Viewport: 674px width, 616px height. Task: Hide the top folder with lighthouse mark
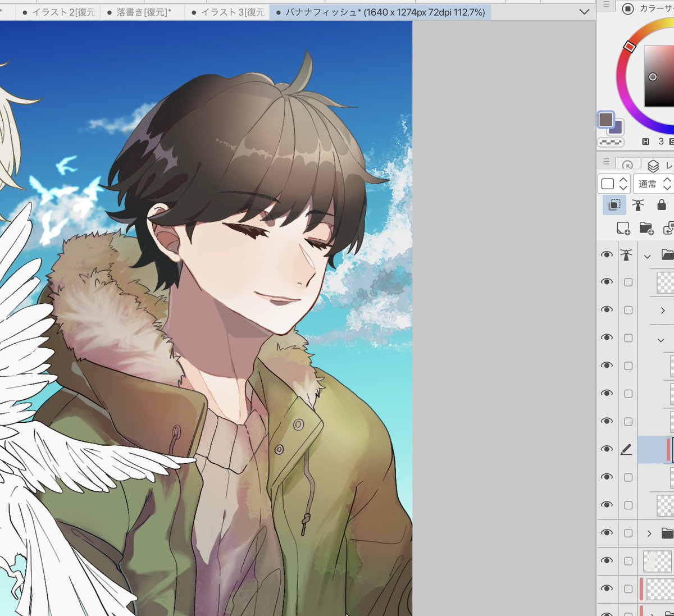(x=607, y=255)
